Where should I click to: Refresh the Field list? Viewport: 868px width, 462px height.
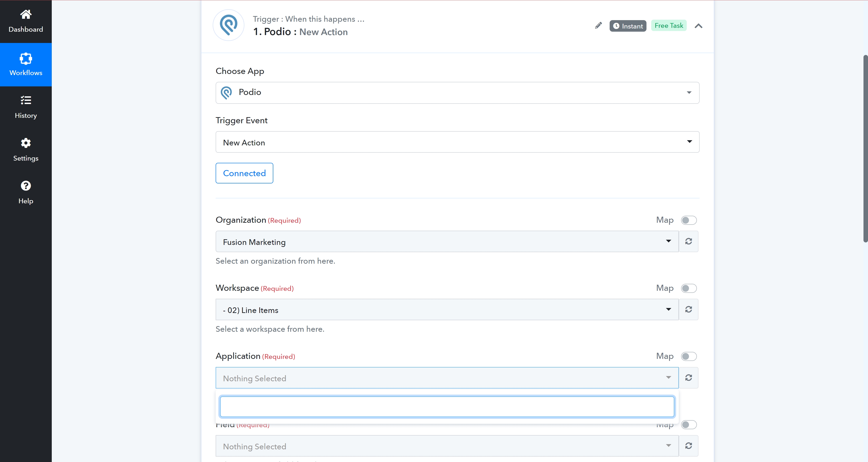(x=688, y=446)
